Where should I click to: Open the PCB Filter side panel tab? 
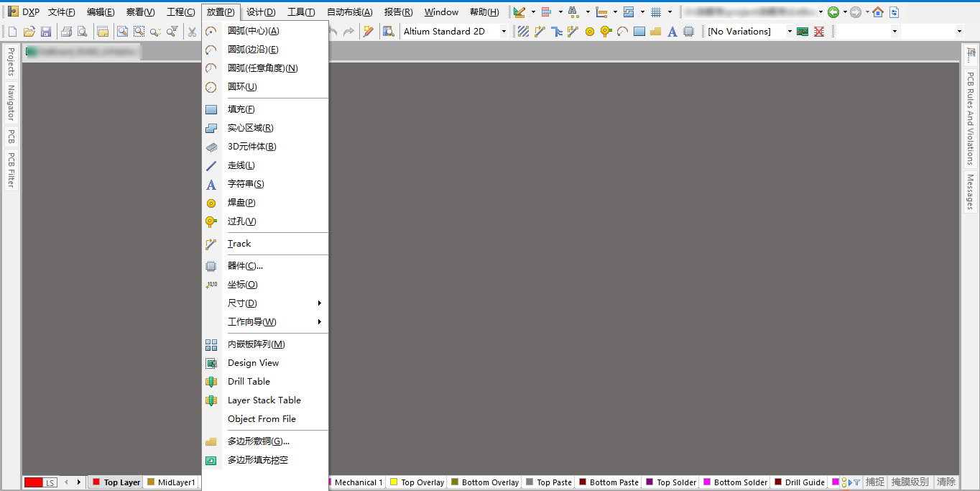[11, 170]
